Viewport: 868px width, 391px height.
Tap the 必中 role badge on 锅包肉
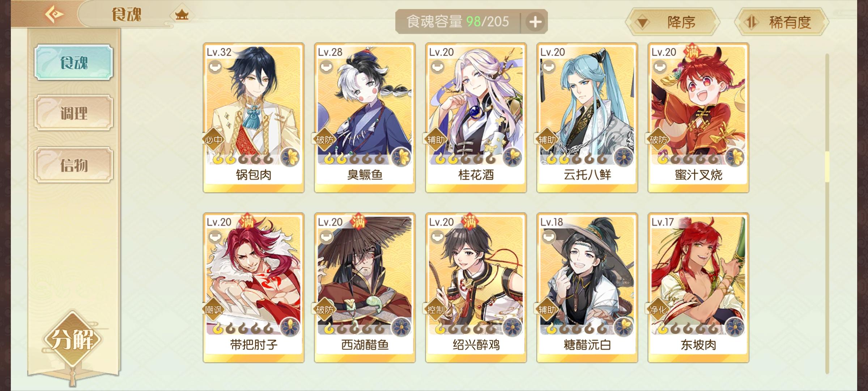pos(213,139)
